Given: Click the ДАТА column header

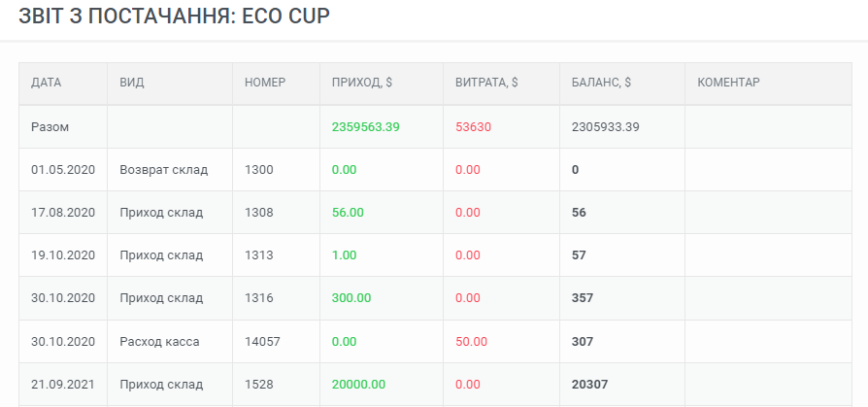Looking at the screenshot, I should coord(46,83).
